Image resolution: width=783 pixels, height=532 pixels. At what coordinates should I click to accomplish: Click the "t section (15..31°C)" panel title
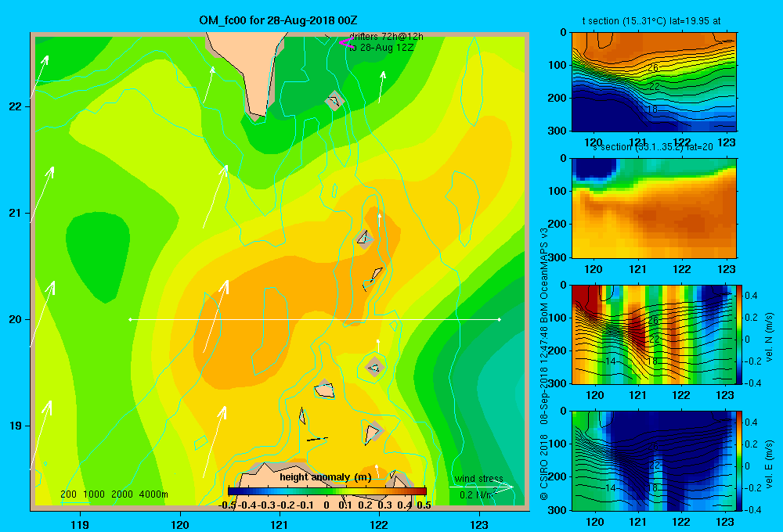click(x=651, y=21)
